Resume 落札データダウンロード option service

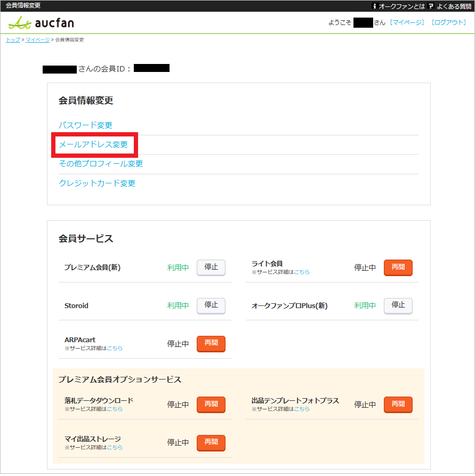pyautogui.click(x=211, y=405)
